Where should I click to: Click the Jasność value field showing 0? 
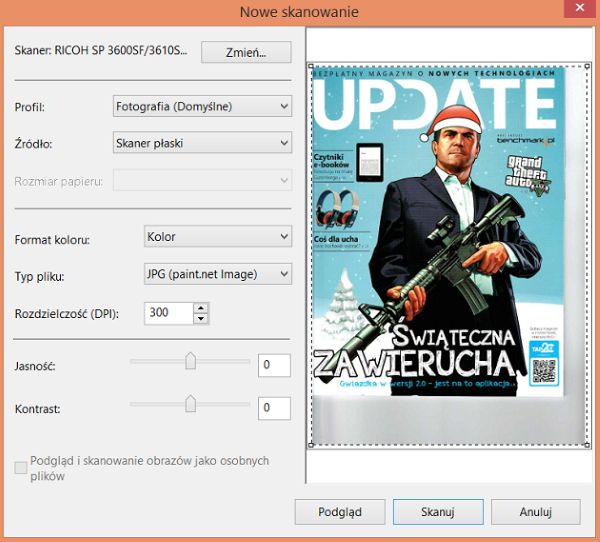pos(274,365)
